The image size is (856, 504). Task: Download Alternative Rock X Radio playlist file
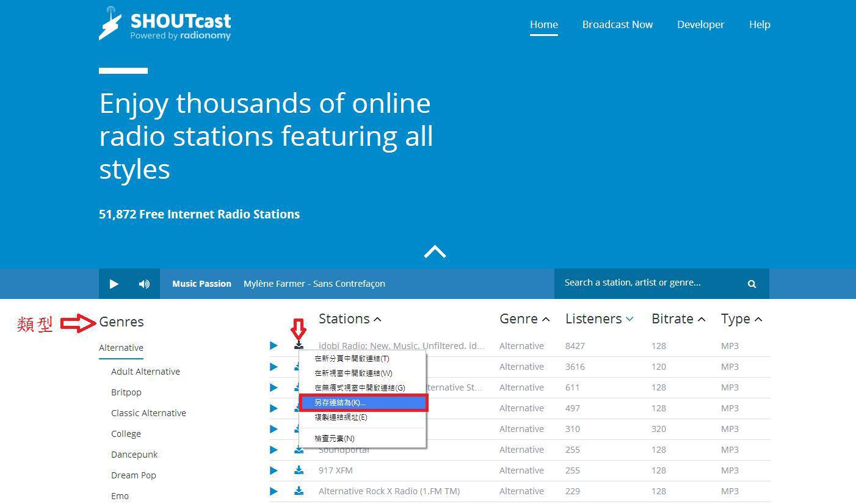click(299, 491)
